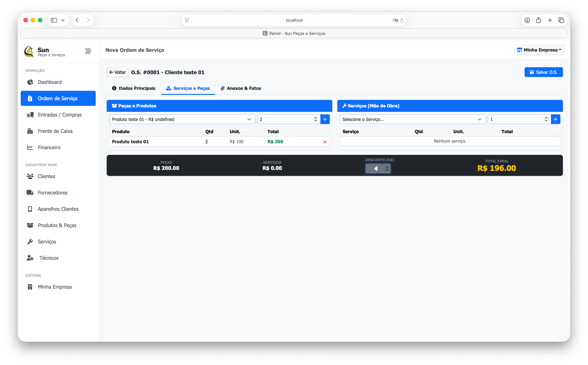Adjust the service quantity stepper arrows
Screen dimensions: 588x365
[546, 119]
